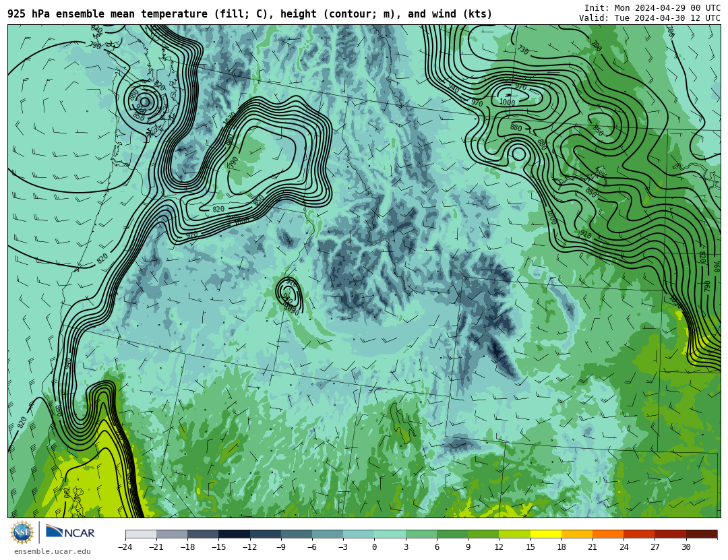Screen dimensions: 728x560
Task: Click the 21 colorbar tick label
Action: 593,547
